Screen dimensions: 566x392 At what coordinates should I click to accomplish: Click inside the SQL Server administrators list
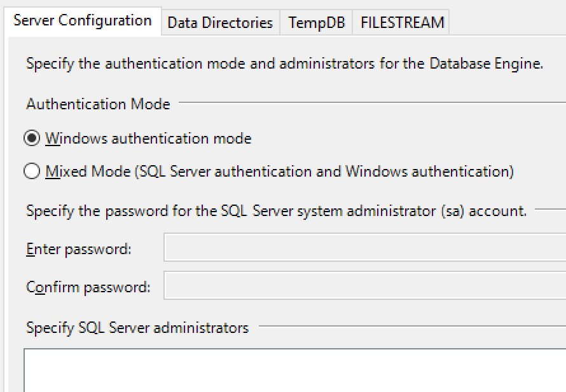[x=295, y=370]
